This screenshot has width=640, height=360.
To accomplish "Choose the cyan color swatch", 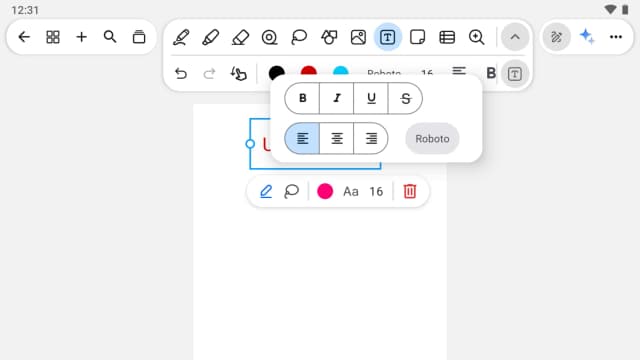I will click(340, 71).
